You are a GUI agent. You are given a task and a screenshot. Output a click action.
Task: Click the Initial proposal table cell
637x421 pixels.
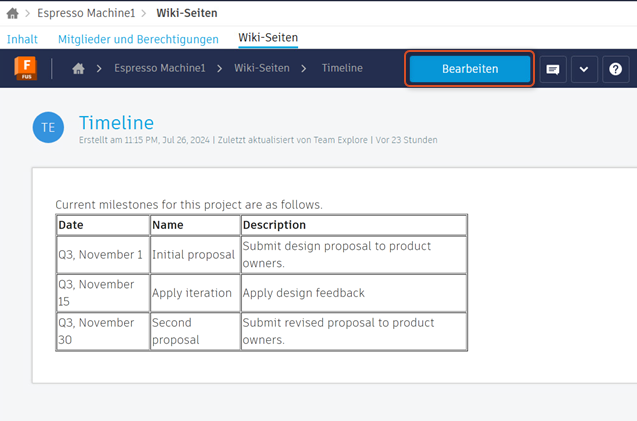(x=194, y=255)
